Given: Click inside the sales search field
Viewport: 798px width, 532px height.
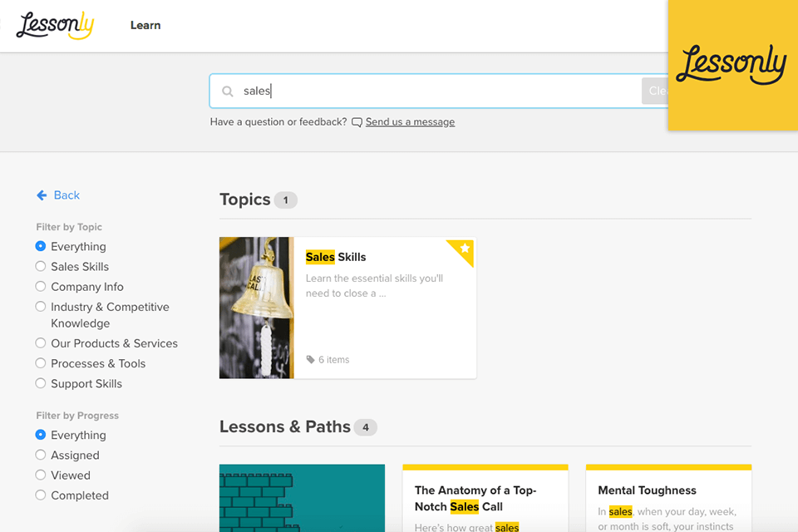Looking at the screenshot, I should point(432,91).
